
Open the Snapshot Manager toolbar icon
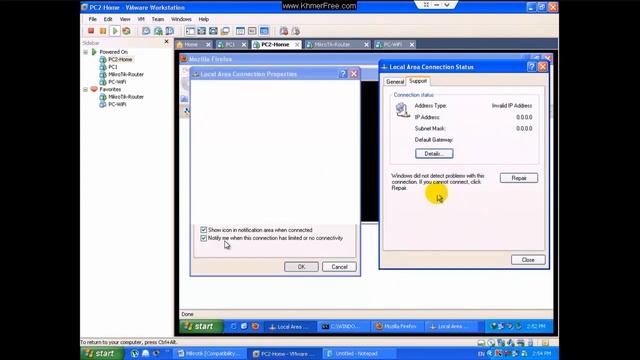tap(170, 31)
